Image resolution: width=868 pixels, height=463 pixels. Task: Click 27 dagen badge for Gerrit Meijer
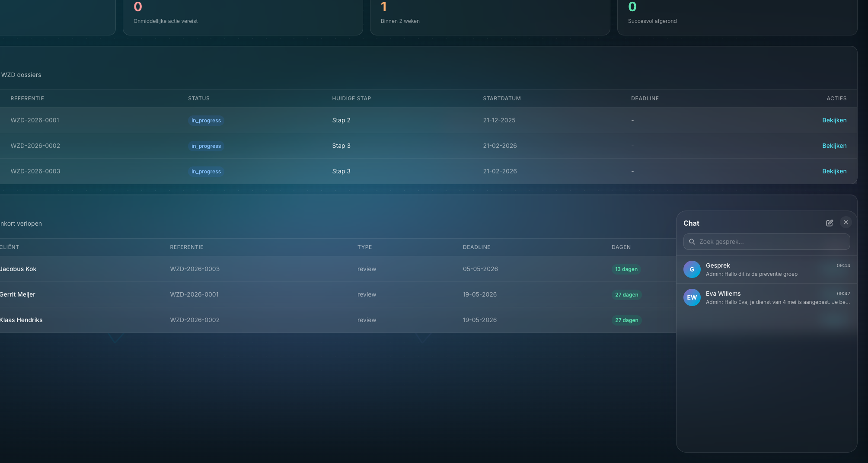pyautogui.click(x=627, y=295)
